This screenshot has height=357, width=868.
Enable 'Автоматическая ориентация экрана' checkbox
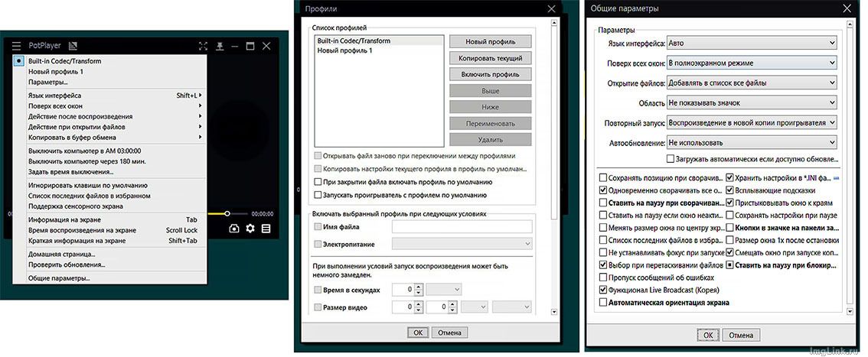coord(603,302)
